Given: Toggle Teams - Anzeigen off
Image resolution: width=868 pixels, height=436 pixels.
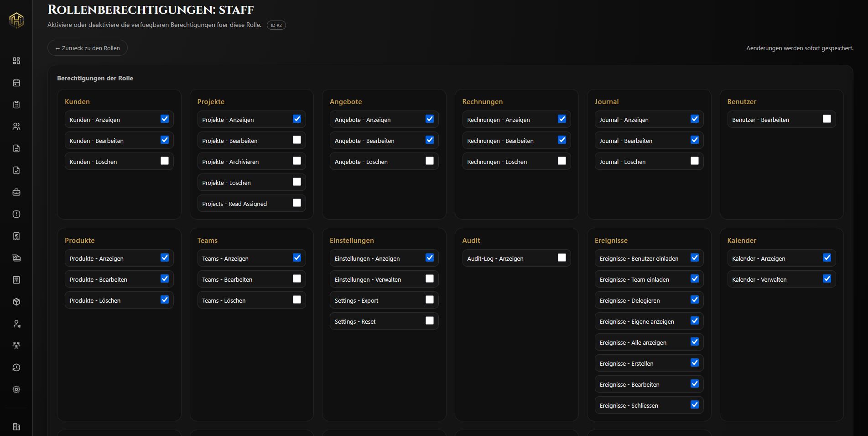Looking at the screenshot, I should pos(297,257).
